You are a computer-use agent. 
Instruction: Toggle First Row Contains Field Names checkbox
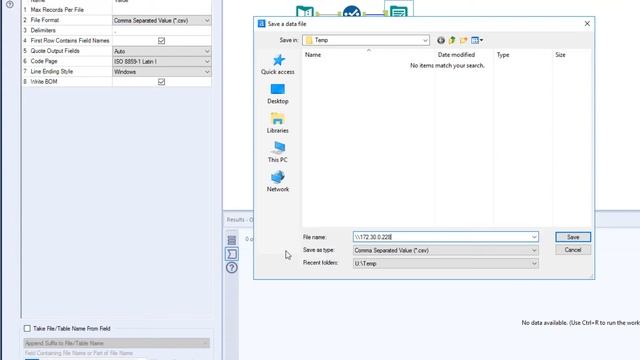pyautogui.click(x=161, y=41)
